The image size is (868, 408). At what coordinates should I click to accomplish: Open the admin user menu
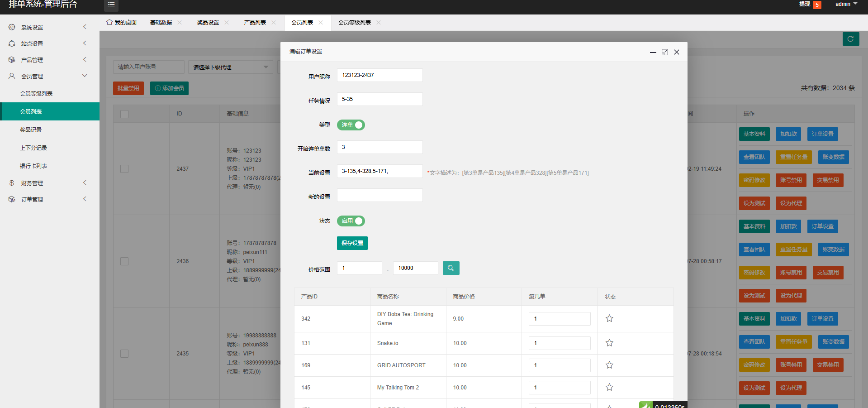[846, 4]
